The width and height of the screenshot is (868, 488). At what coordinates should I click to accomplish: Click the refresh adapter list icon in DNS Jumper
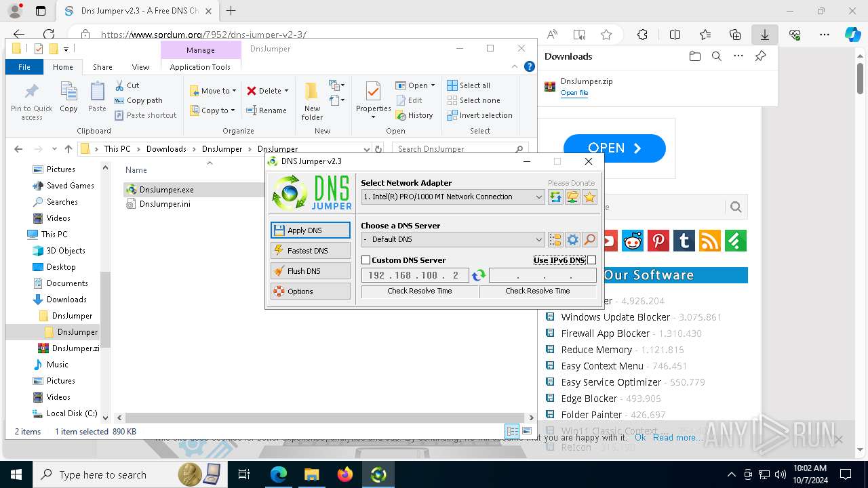(x=556, y=197)
